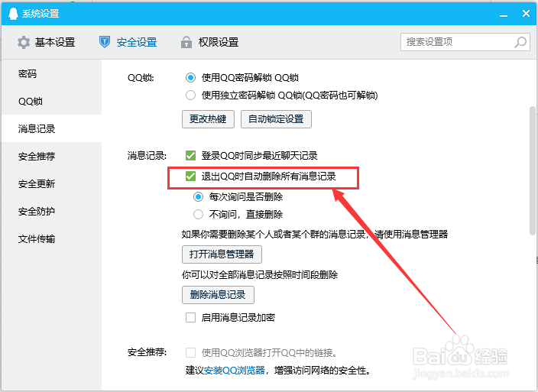Image resolution: width=538 pixels, height=392 pixels.
Task: Select 使用QQ密码解锁 QQ锁 radio option
Action: [190, 78]
